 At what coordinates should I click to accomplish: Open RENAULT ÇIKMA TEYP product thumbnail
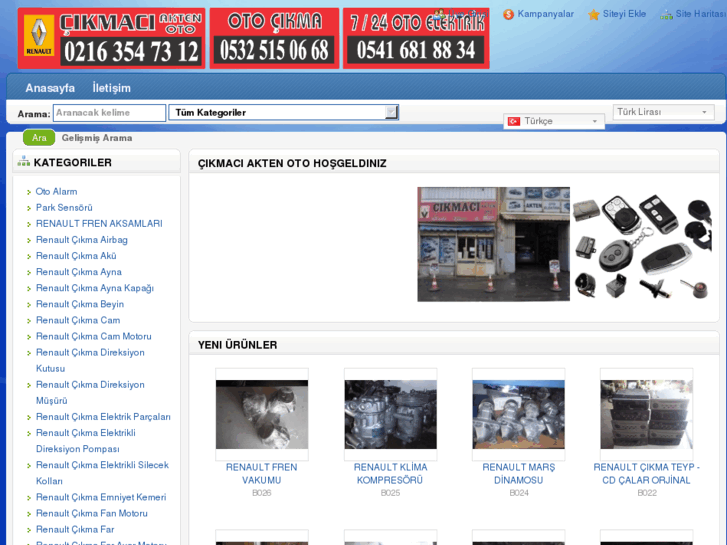tap(646, 414)
